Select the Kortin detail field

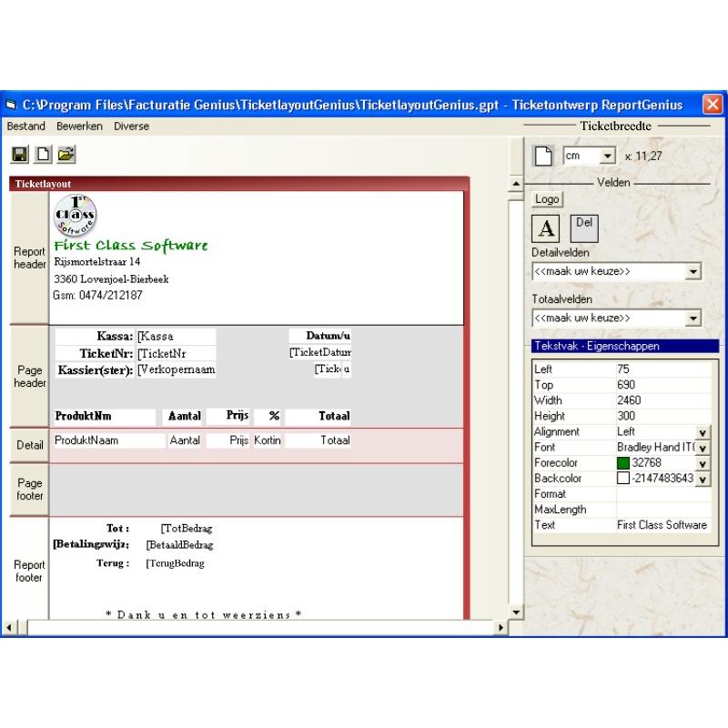pyautogui.click(x=268, y=440)
